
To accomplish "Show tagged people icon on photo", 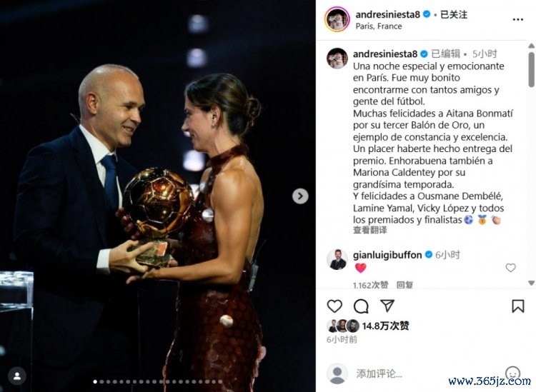I will (x=16, y=376).
